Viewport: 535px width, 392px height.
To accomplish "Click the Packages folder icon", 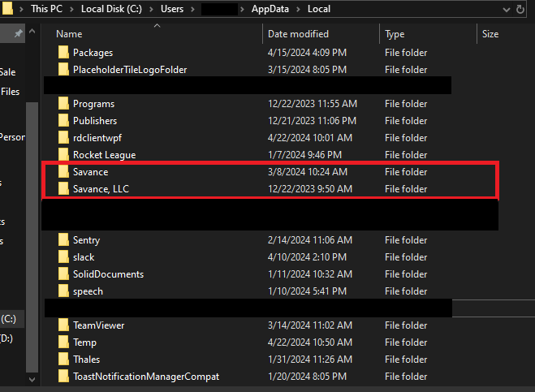I will 63,53.
